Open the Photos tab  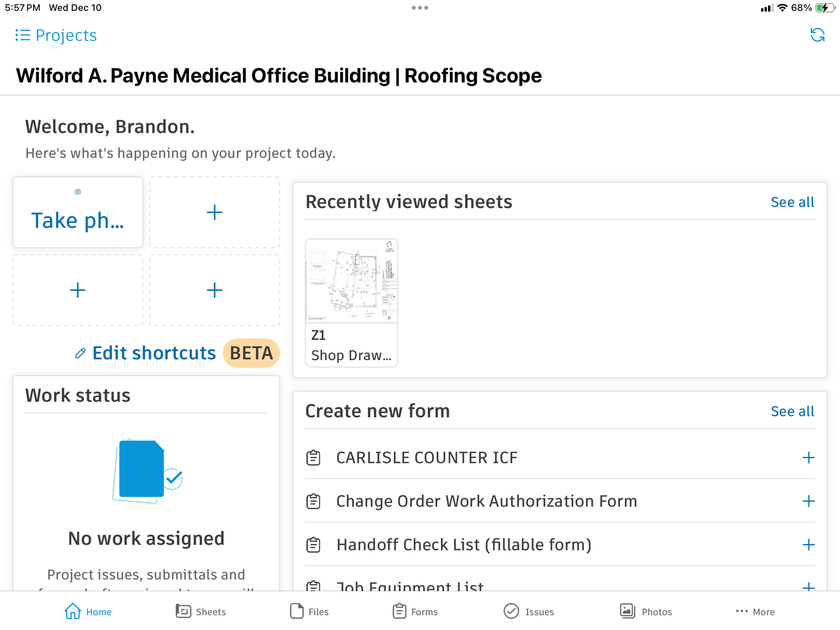point(646,612)
